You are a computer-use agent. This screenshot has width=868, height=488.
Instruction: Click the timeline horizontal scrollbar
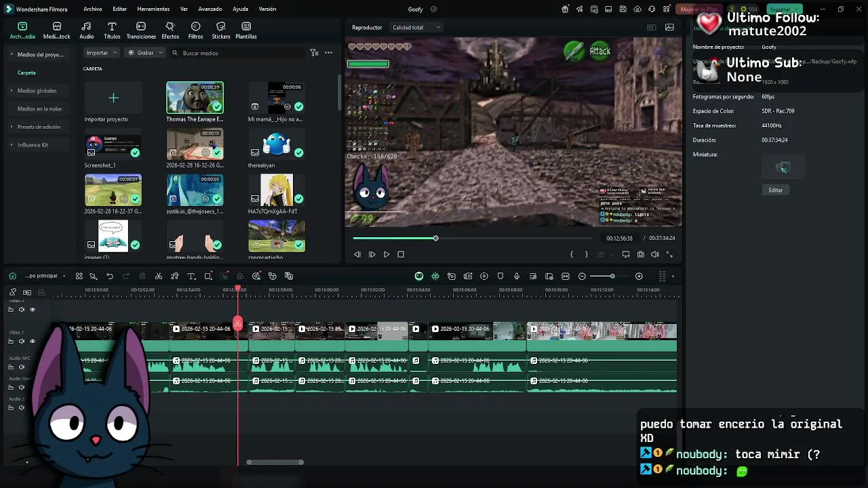click(x=275, y=462)
